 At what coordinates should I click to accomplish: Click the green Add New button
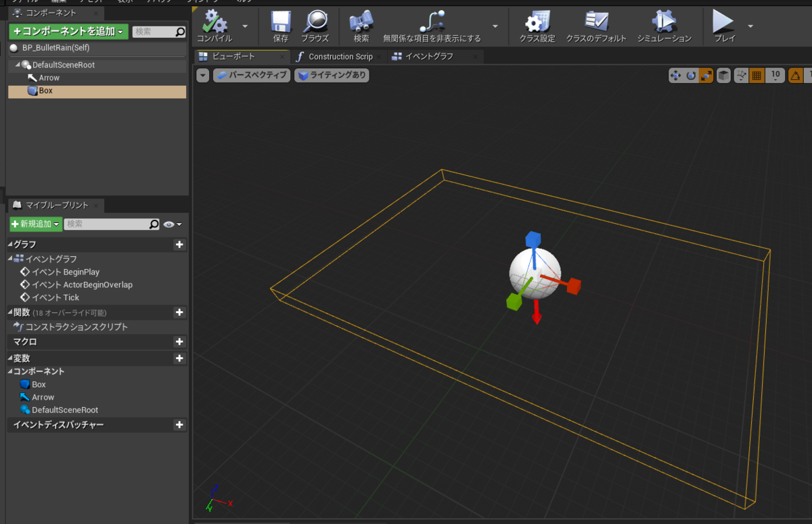[36, 224]
